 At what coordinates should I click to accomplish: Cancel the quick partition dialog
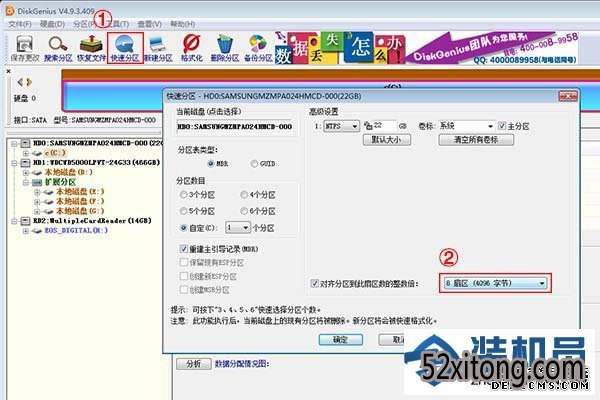pos(391,339)
